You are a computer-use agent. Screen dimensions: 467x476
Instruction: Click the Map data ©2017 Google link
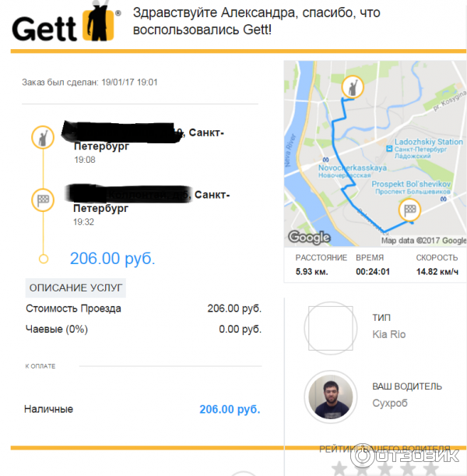coord(423,241)
